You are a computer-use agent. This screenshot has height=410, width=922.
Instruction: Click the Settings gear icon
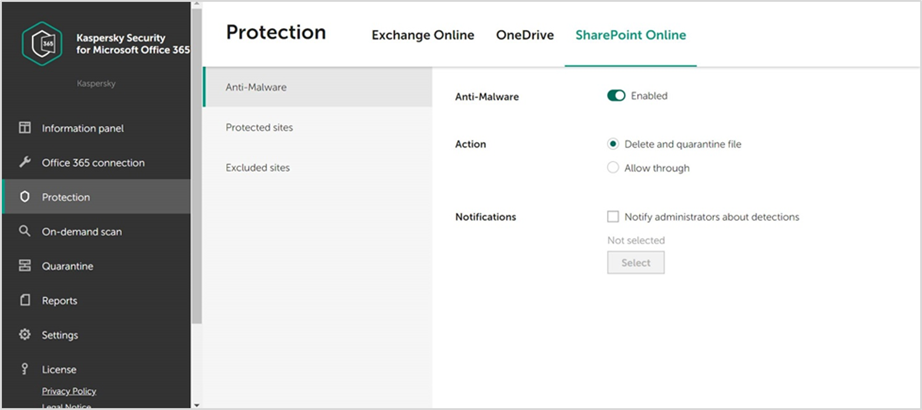[25, 335]
